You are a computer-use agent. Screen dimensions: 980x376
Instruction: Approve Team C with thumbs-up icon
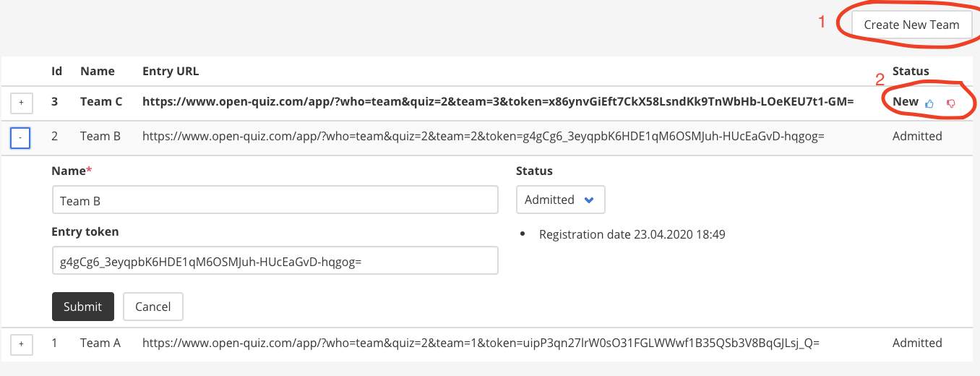[x=929, y=103]
